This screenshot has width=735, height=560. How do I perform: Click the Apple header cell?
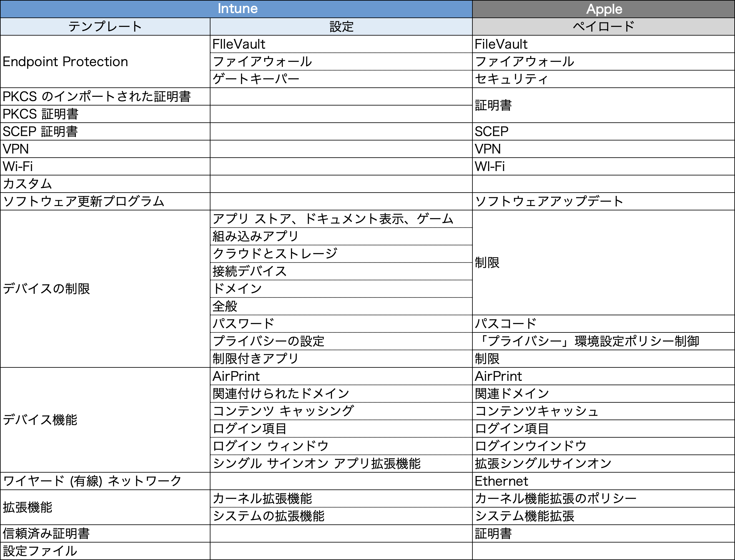603,9
